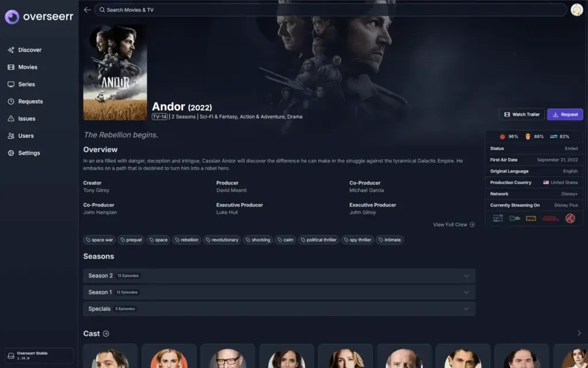
Task: Open the View Full Crew link
Action: 454,225
